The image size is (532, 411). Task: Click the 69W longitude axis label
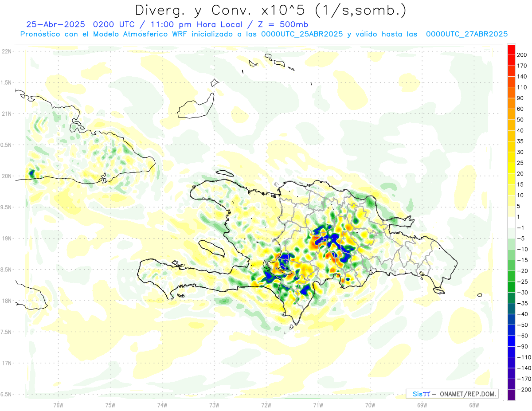(422, 405)
